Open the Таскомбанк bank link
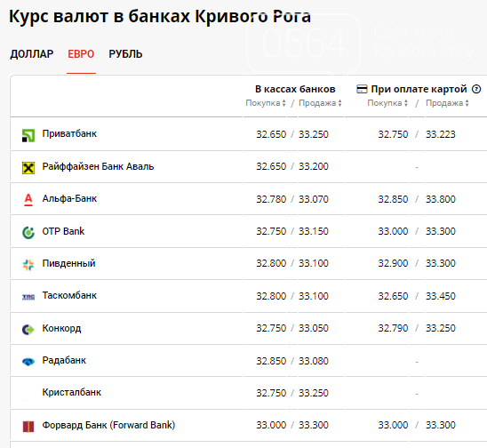Viewport: 487px width, 448px height. tap(69, 295)
